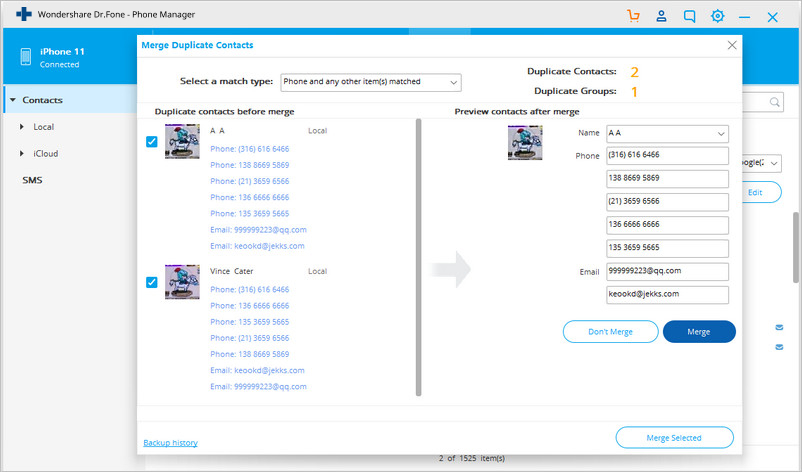This screenshot has height=472, width=802.
Task: Expand the Local contacts node
Action: [21, 127]
